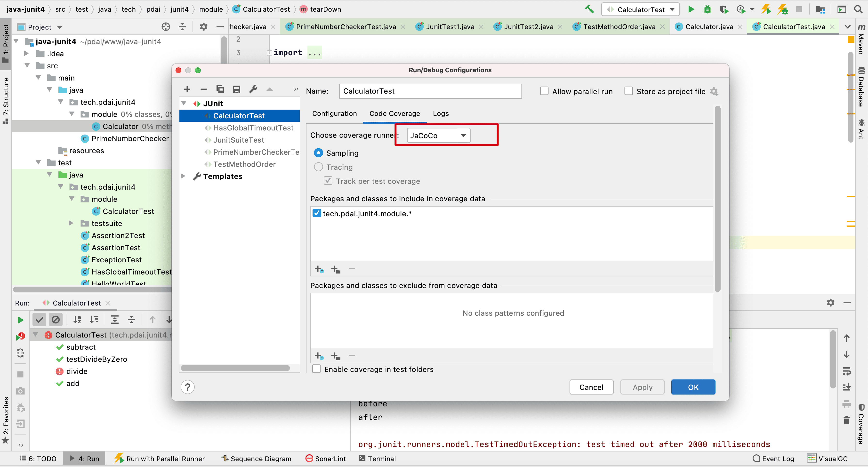
Task: Check Enable coverage in test folders
Action: point(316,369)
